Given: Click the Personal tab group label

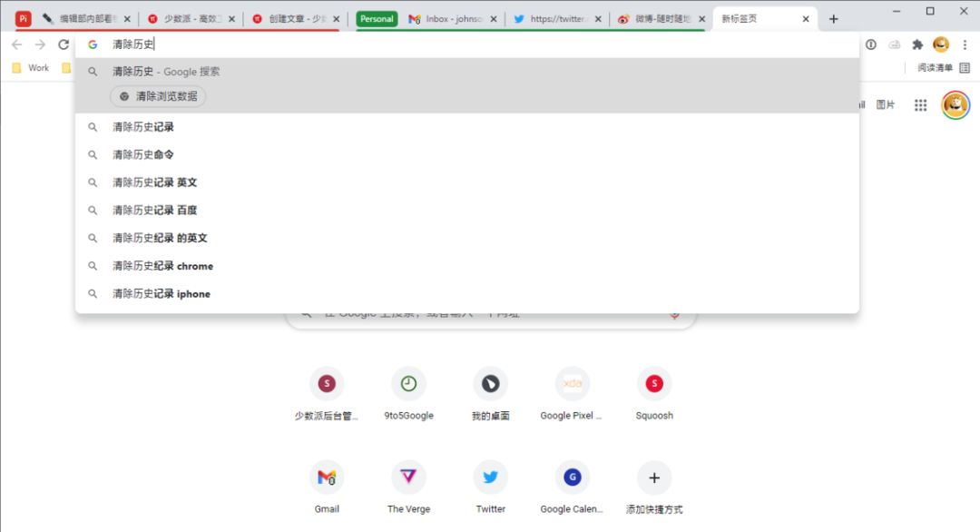Looking at the screenshot, I should tap(377, 19).
